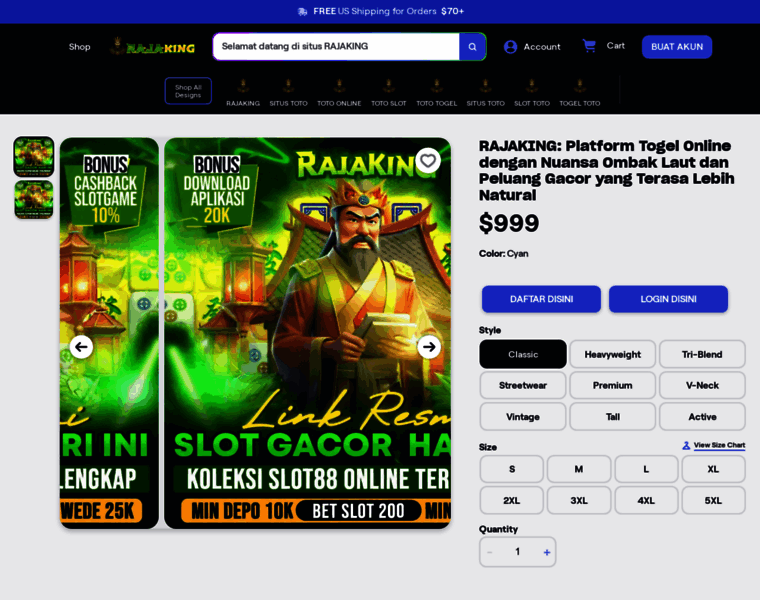Select the Active style option

pyautogui.click(x=702, y=417)
